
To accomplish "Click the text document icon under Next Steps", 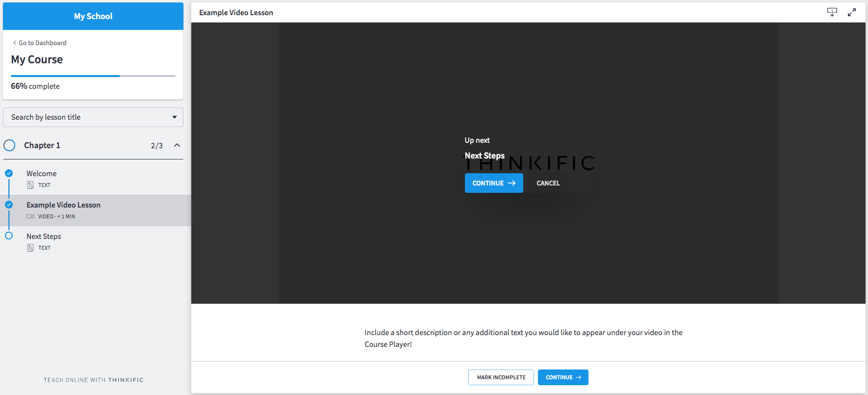I will (x=30, y=248).
